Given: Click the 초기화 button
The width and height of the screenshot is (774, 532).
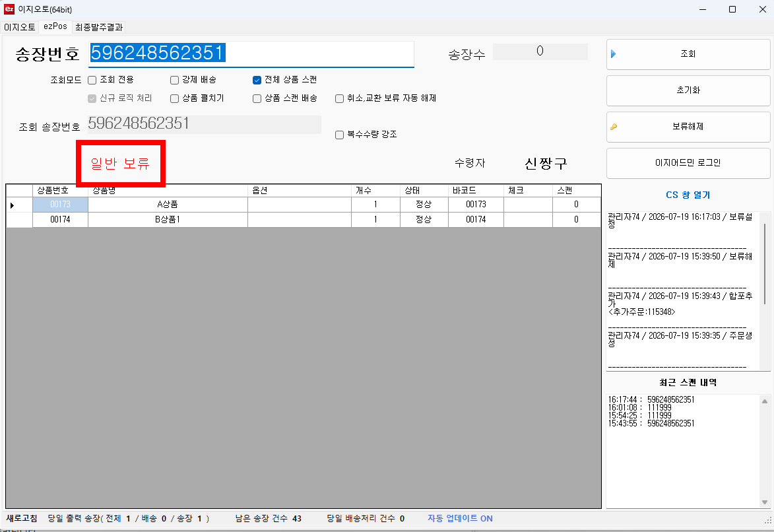Looking at the screenshot, I should (688, 90).
